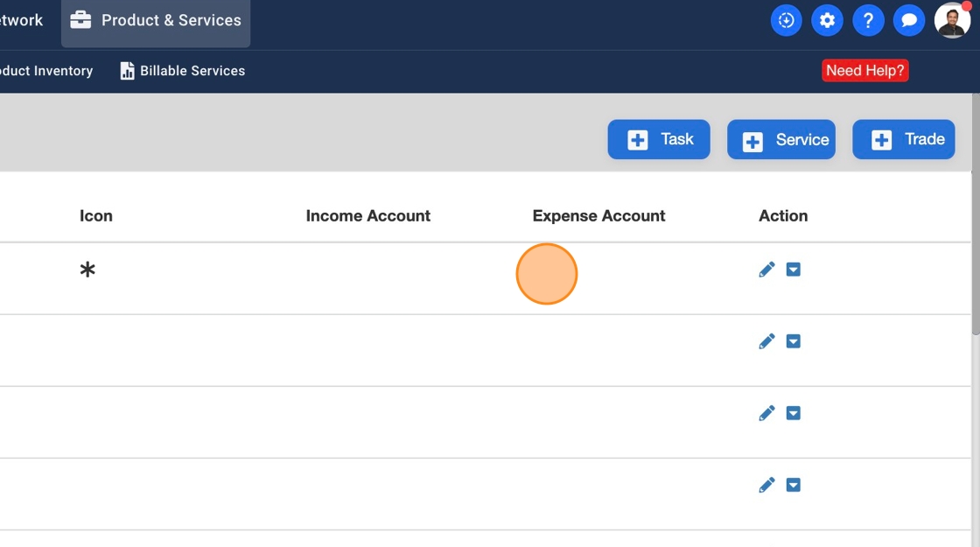Screen dimensions: 980x547
Task: Click the download circle icon in header
Action: coord(786,20)
